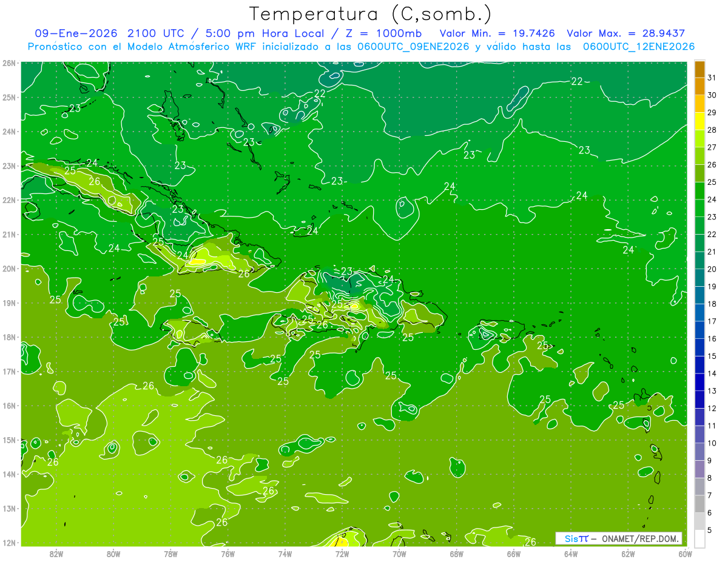728x562 pixels.
Task: Click latitude axis label '25N'
Action: point(9,98)
